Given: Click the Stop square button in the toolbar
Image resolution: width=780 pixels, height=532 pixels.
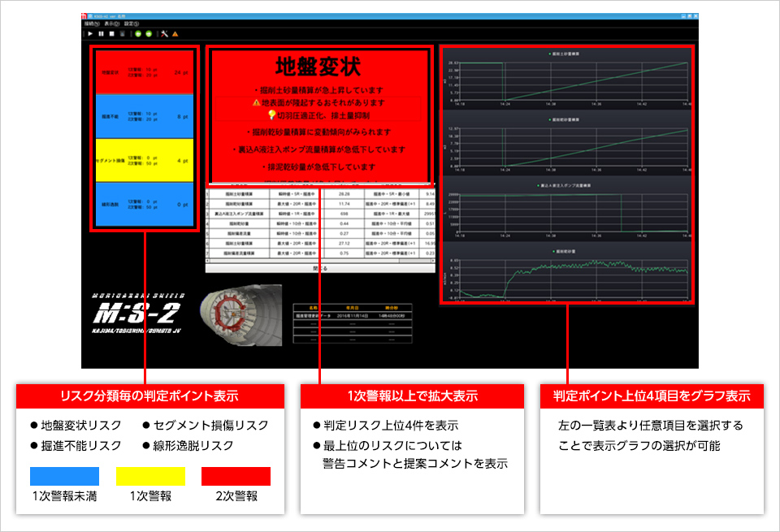Looking at the screenshot, I should point(111,34).
